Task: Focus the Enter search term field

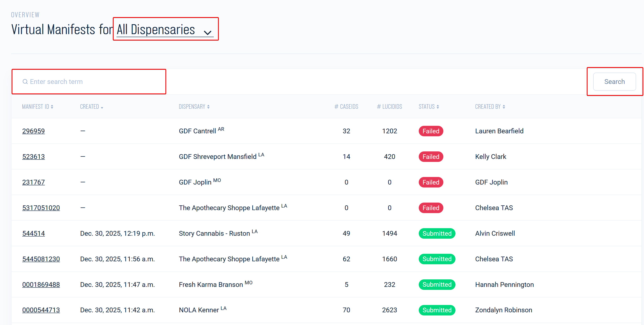Action: pyautogui.click(x=95, y=82)
